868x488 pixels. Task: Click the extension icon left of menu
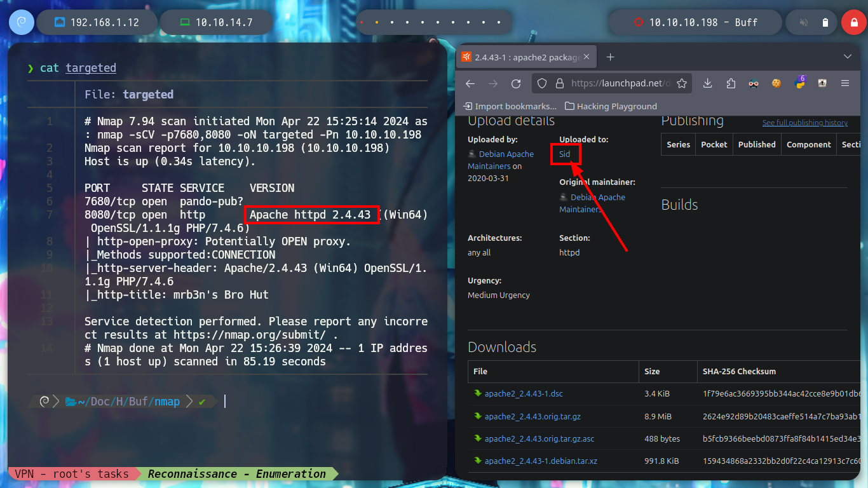pos(822,83)
